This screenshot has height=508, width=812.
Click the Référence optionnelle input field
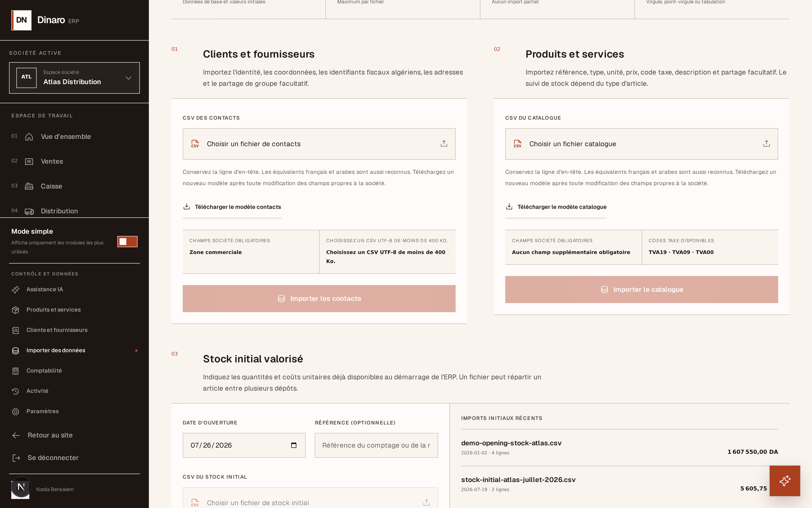[376, 445]
